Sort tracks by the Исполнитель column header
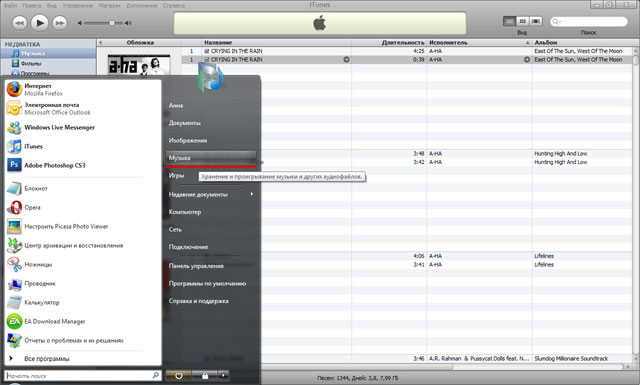Image resolution: width=640 pixels, height=385 pixels. tap(479, 42)
